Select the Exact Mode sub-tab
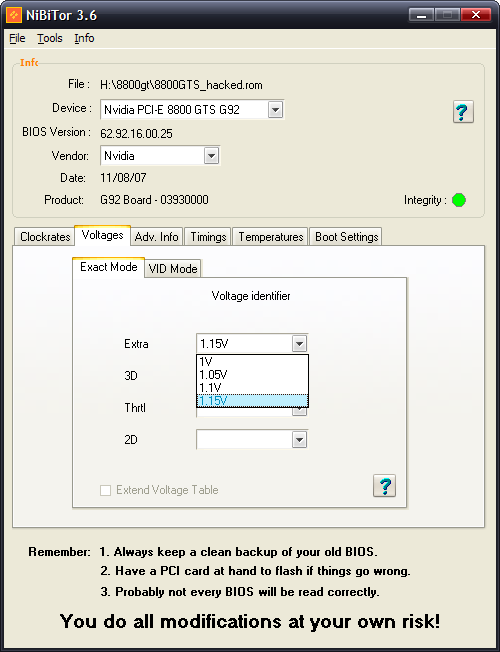Image resolution: width=500 pixels, height=652 pixels. click(x=109, y=267)
